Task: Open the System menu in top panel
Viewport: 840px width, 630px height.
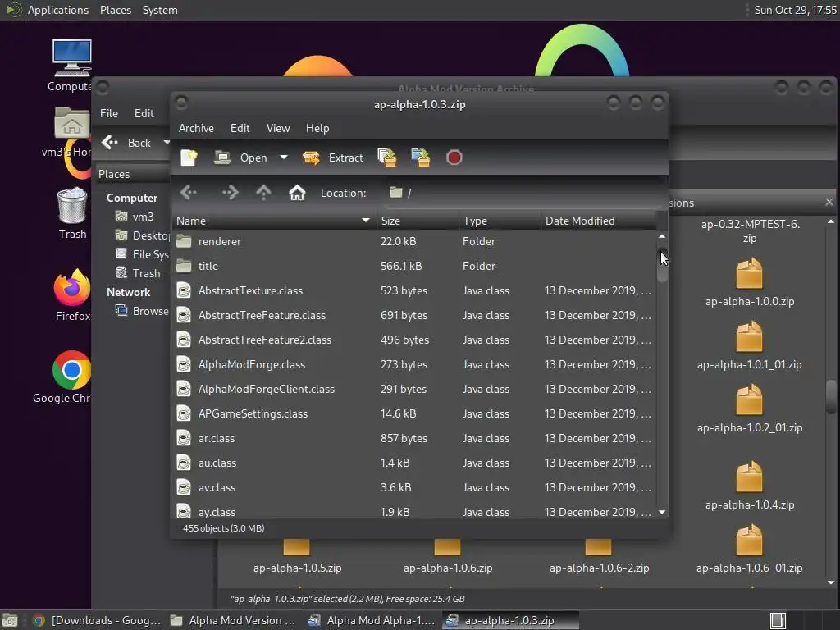Action: pos(160,10)
